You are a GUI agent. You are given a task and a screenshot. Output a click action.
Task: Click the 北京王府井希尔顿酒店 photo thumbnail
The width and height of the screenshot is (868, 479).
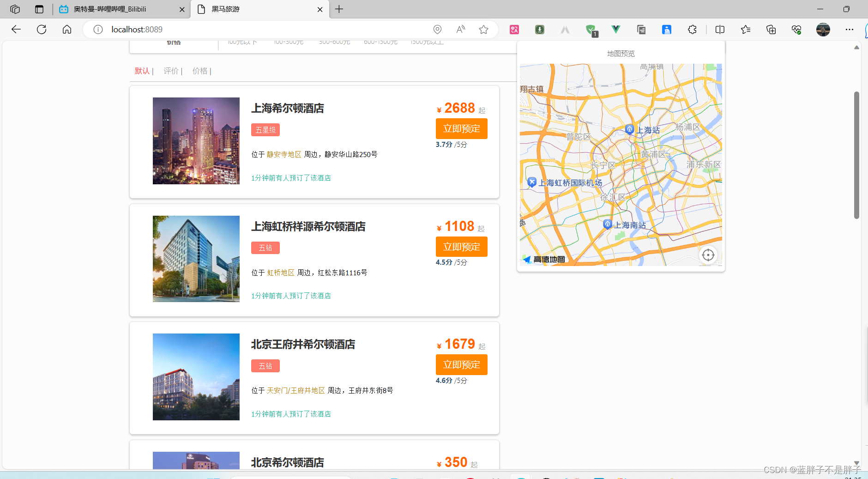[x=196, y=377]
